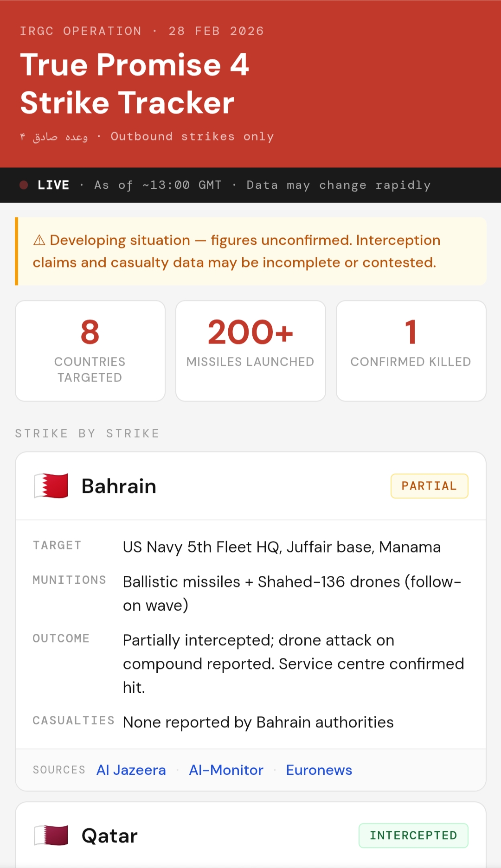This screenshot has width=501, height=868.
Task: Click the PARTIAL status badge
Action: tap(429, 486)
